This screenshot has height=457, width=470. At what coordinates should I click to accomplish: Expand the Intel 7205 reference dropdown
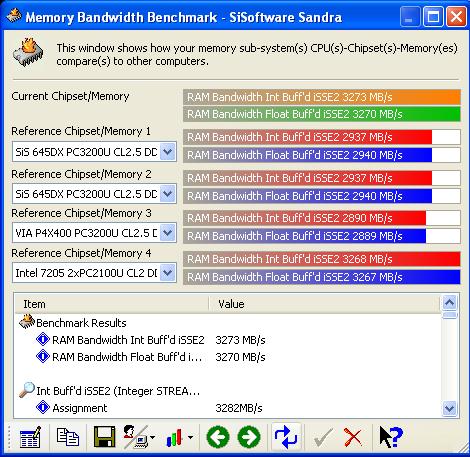(168, 273)
